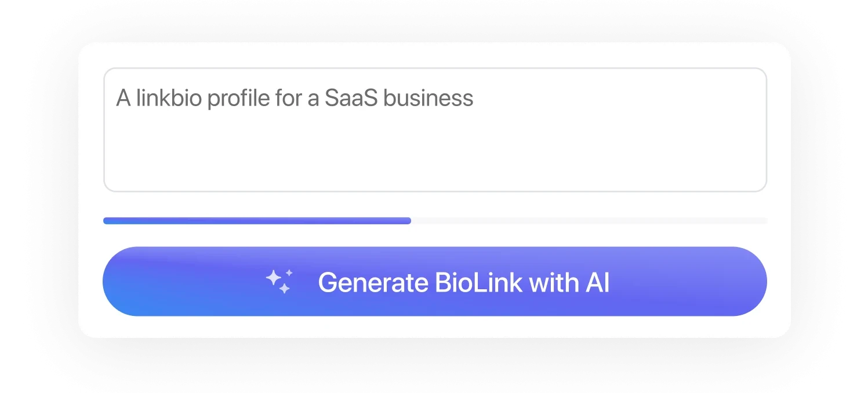
Task: Focus the linkbio description text box
Action: [x=435, y=130]
